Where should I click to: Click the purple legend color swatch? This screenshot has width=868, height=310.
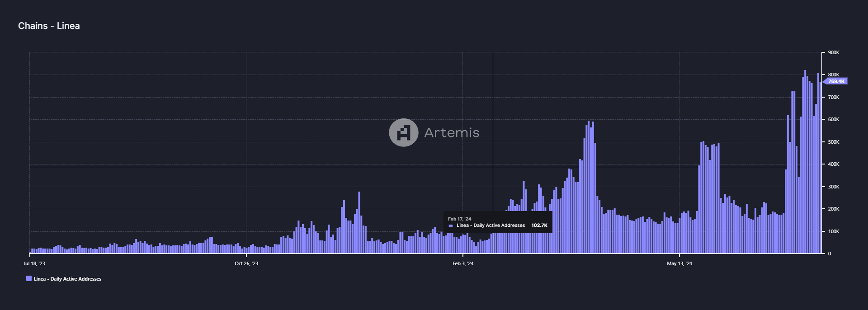pyautogui.click(x=29, y=278)
